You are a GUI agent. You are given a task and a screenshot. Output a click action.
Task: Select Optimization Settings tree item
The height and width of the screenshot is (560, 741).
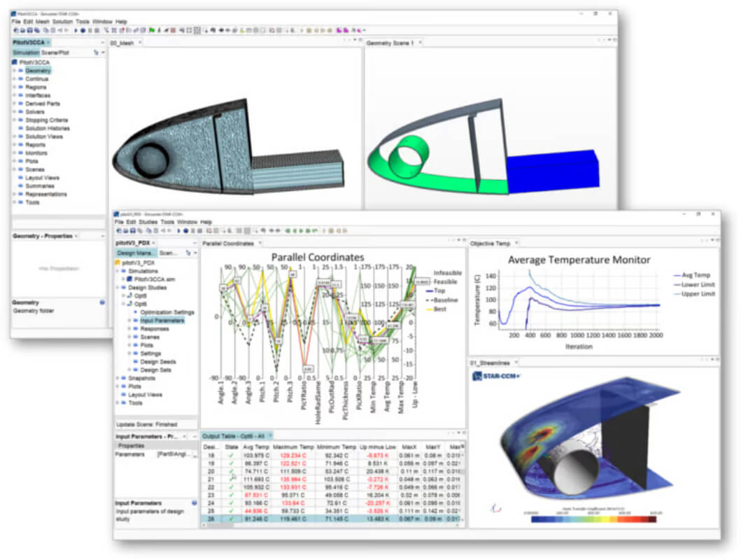[x=167, y=312]
